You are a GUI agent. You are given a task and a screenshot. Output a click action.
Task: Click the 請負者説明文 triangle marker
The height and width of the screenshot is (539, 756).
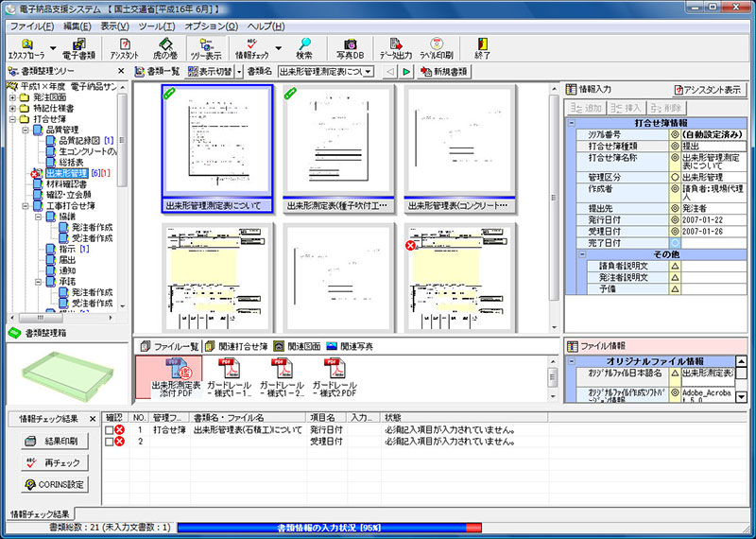(x=675, y=266)
